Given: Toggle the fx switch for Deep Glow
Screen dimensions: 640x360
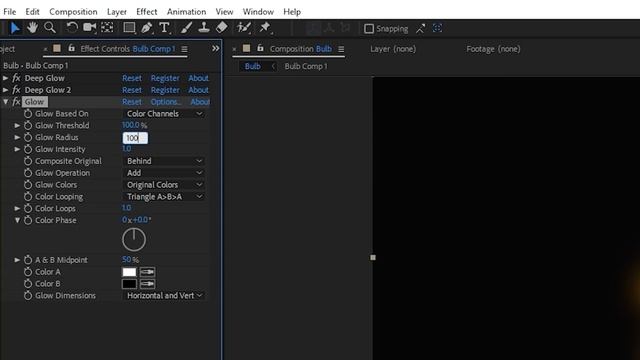Looking at the screenshot, I should pos(16,78).
